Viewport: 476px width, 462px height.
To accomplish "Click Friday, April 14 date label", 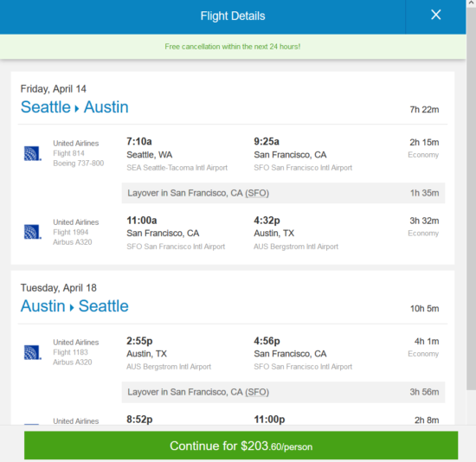I will [53, 89].
